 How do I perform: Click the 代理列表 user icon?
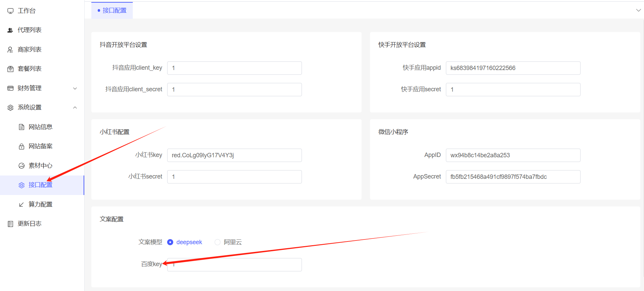[x=10, y=30]
